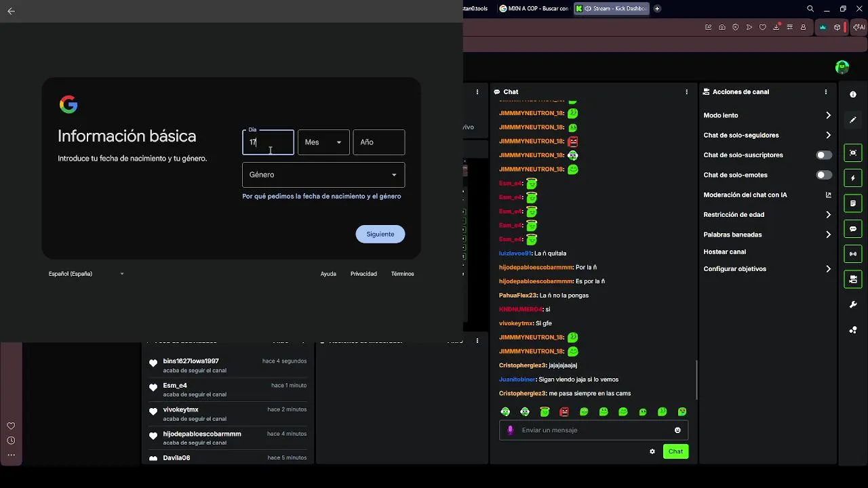Click the browser profile person icon
Screen dimensions: 868x488
804,27
